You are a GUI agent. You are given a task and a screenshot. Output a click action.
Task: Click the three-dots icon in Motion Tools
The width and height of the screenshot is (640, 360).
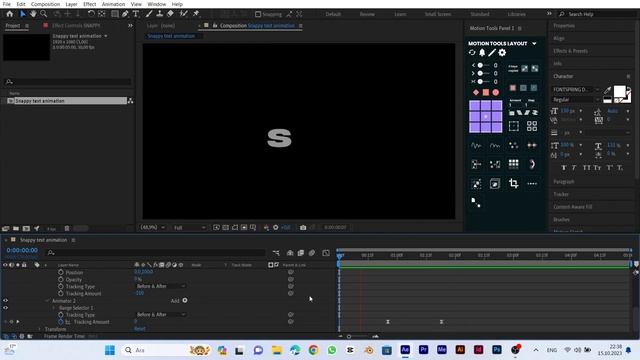[x=532, y=184]
